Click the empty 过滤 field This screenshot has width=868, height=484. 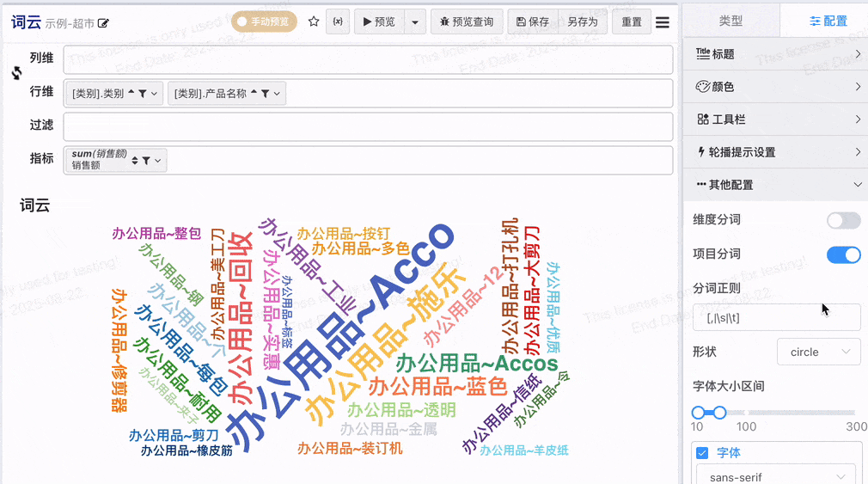(368, 126)
